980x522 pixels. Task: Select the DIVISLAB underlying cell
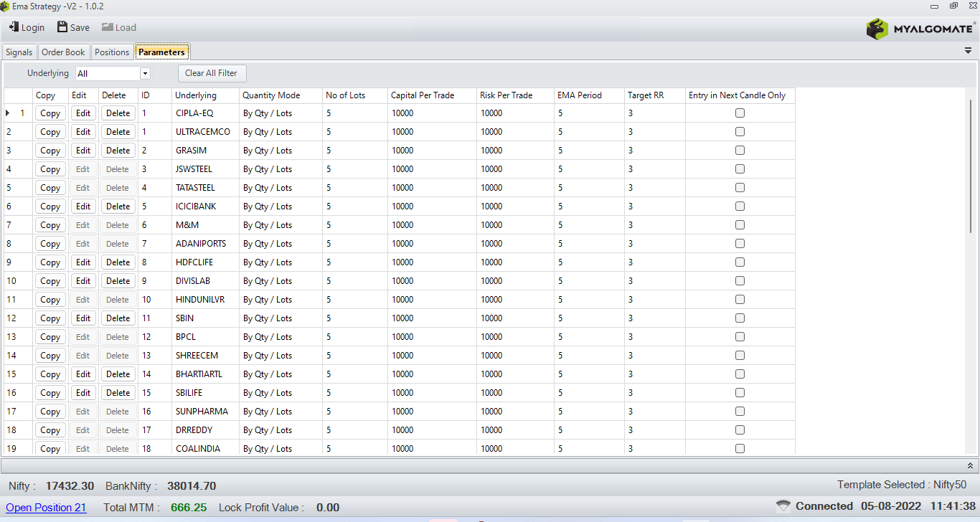206,281
